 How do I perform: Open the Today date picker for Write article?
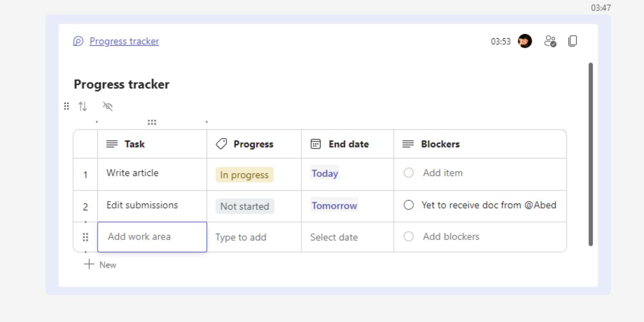coord(324,173)
